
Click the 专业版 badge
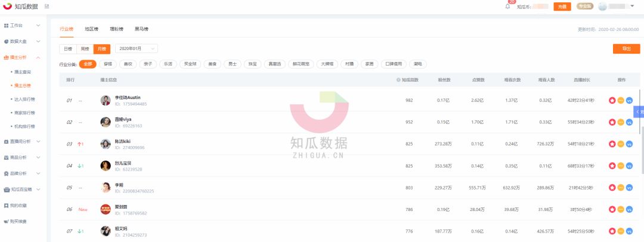(584, 6)
